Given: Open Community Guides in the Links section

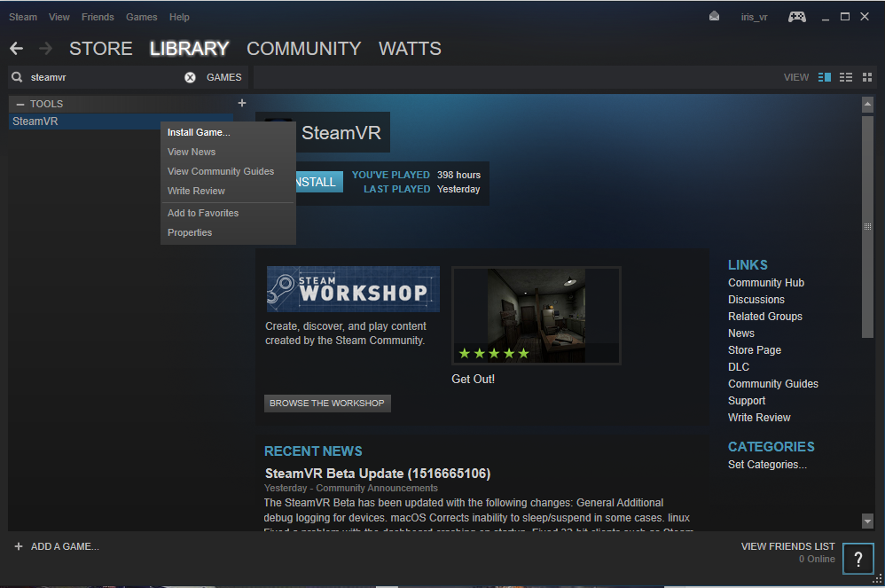Looking at the screenshot, I should point(773,384).
